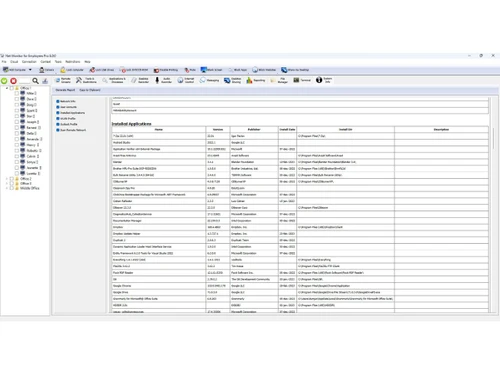Expand the Office 3 tree group
Screen dimensions: 500x375
pos(7,183)
